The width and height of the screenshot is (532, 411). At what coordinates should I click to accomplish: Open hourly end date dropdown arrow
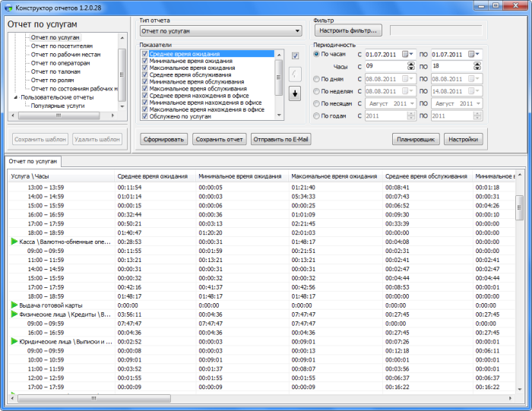click(x=477, y=54)
